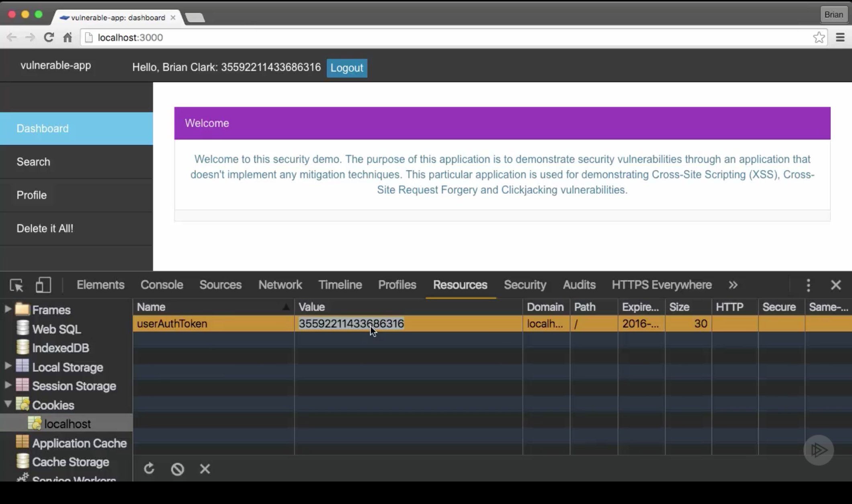
Task: Toggle the device mode toolbar icon
Action: pyautogui.click(x=43, y=285)
